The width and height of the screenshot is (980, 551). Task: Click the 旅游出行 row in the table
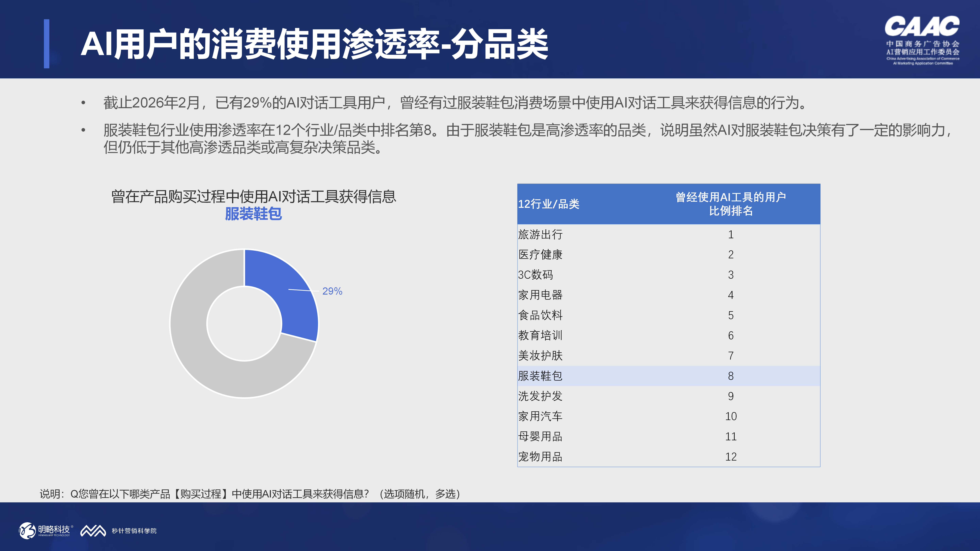click(668, 234)
